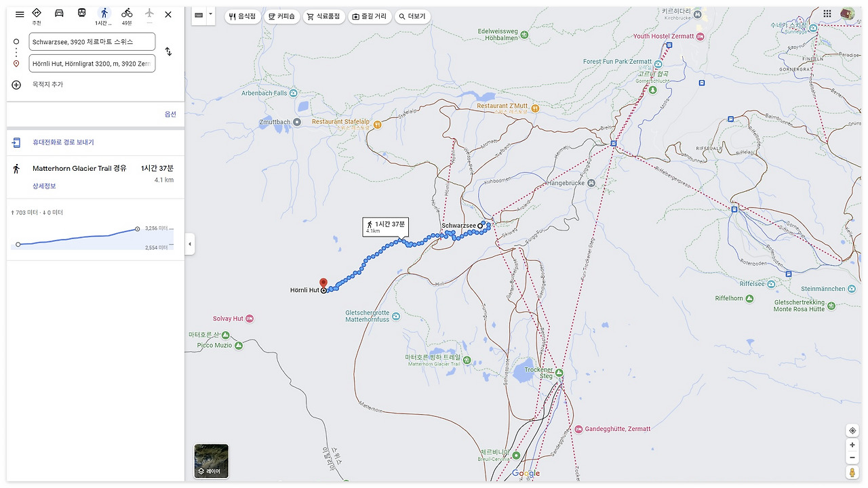This screenshot has width=868, height=488.
Task: Open Street View via the Pegman icon
Action: pyautogui.click(x=852, y=472)
